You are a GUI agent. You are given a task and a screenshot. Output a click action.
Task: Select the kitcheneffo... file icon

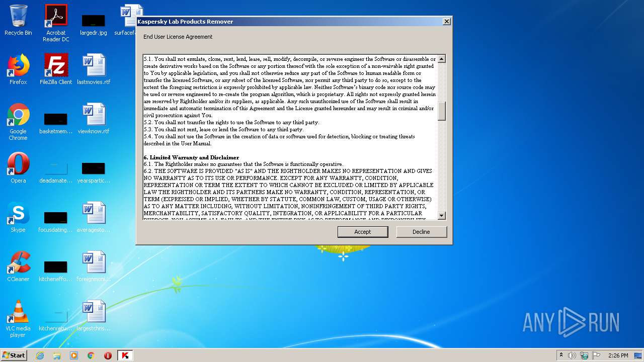tap(56, 270)
